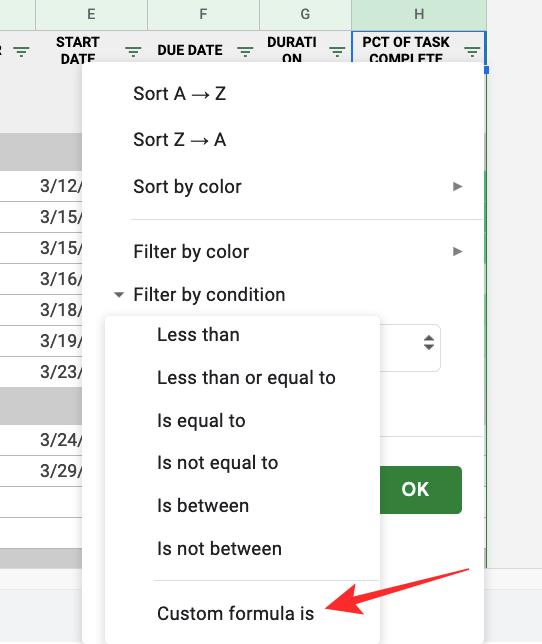The image size is (542, 644).
Task: Click the filter icon left of START DATE column
Action: (21, 51)
